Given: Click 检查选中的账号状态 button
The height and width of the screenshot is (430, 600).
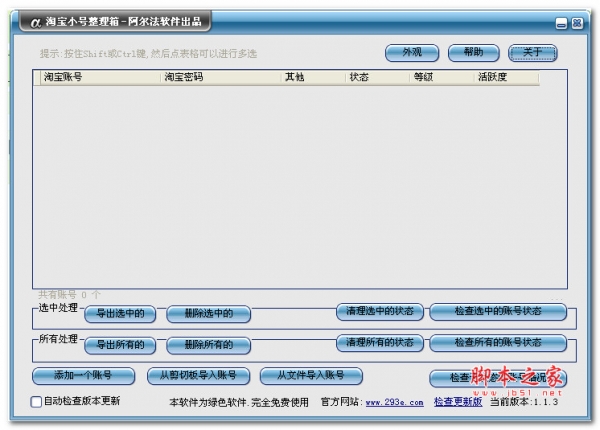Looking at the screenshot, I should (x=498, y=312).
